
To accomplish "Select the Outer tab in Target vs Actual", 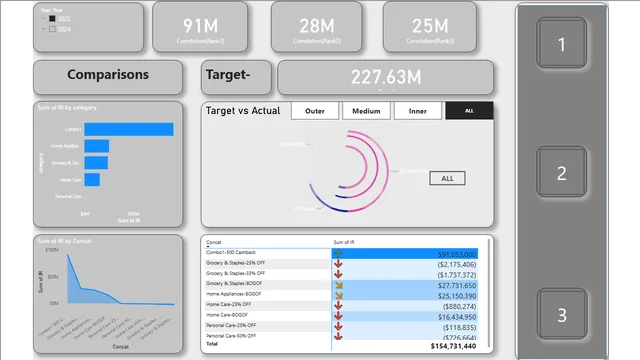I will (x=315, y=111).
